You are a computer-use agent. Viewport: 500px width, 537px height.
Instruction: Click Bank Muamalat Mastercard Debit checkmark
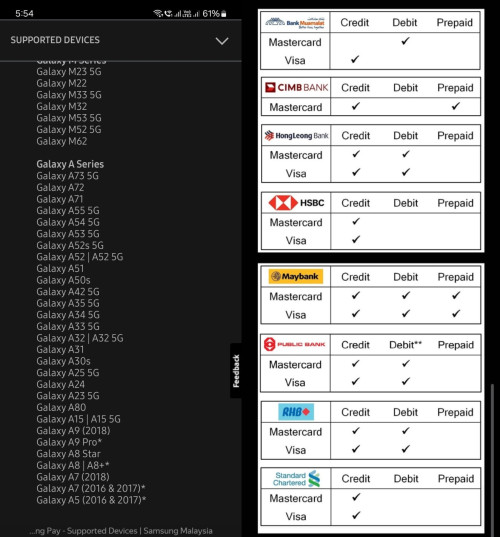point(405,41)
